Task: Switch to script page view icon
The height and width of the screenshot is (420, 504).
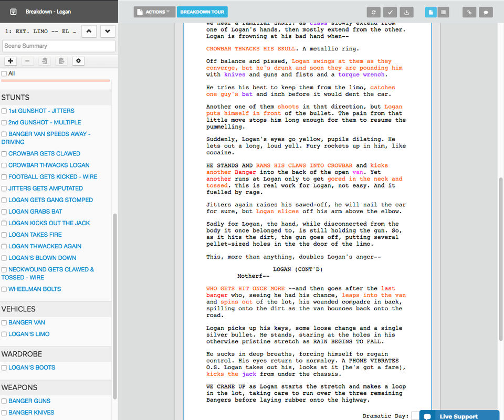Action: click(430, 12)
